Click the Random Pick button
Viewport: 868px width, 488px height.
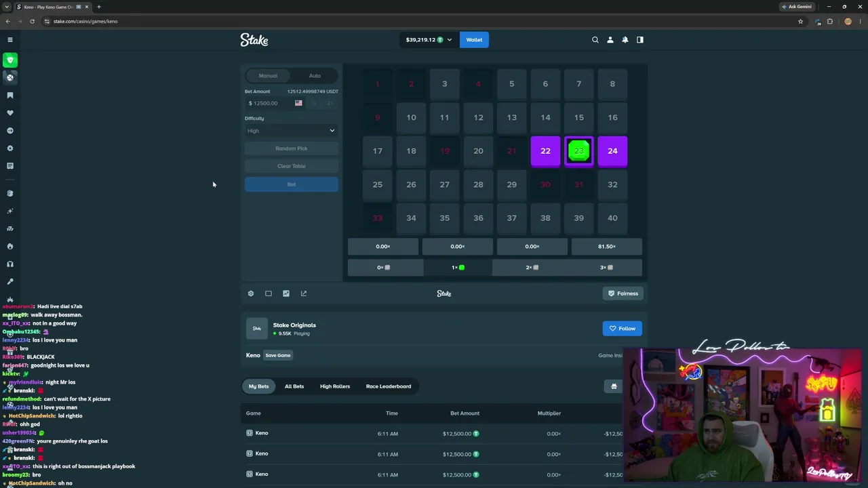[x=292, y=148]
